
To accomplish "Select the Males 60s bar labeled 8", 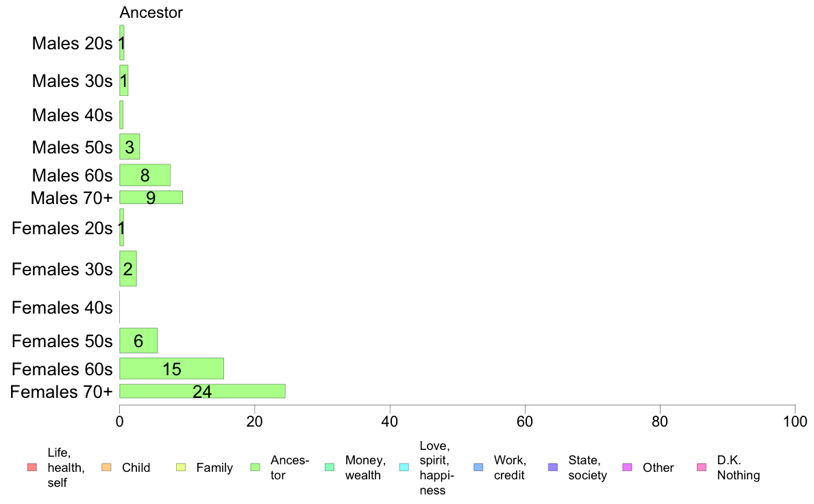I will (145, 175).
